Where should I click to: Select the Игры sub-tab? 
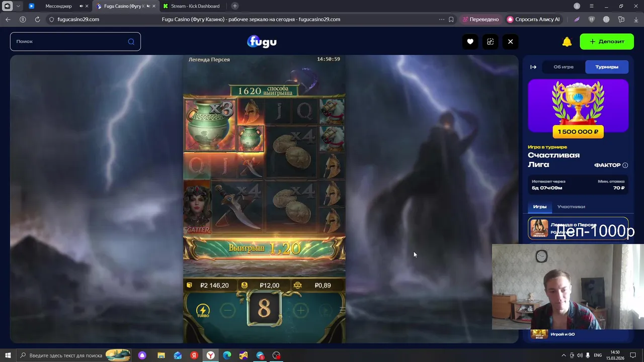click(x=540, y=207)
